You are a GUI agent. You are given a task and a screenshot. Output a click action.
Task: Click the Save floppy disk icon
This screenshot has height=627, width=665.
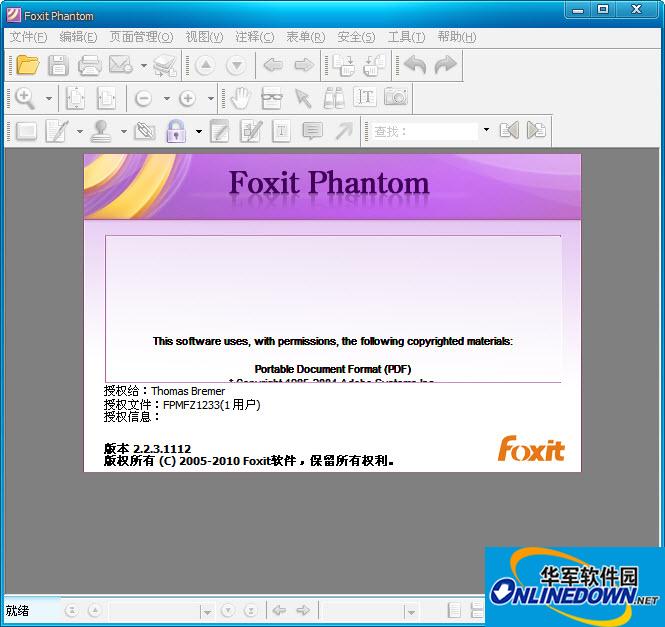58,65
